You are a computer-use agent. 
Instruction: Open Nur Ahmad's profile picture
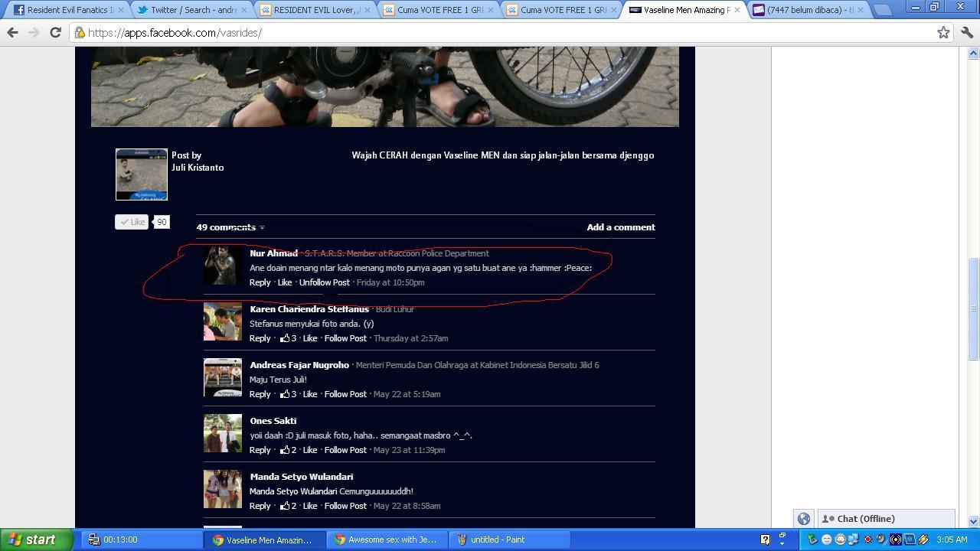point(223,266)
